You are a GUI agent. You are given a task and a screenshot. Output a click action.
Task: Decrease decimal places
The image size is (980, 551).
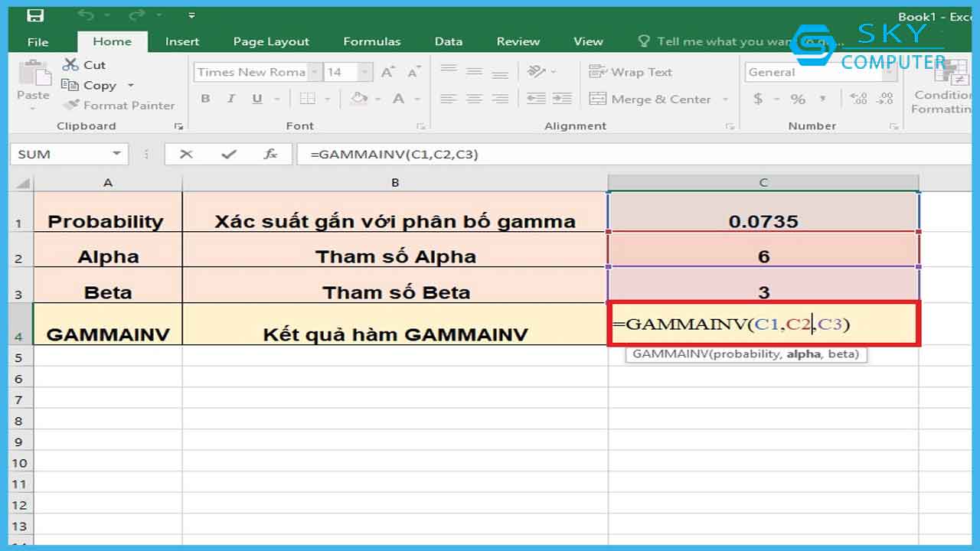tap(884, 99)
